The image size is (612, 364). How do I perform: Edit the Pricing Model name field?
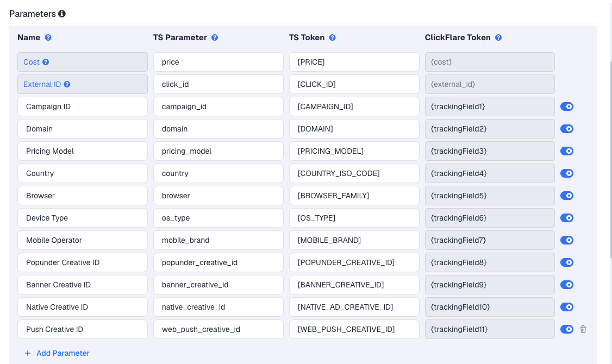point(83,151)
